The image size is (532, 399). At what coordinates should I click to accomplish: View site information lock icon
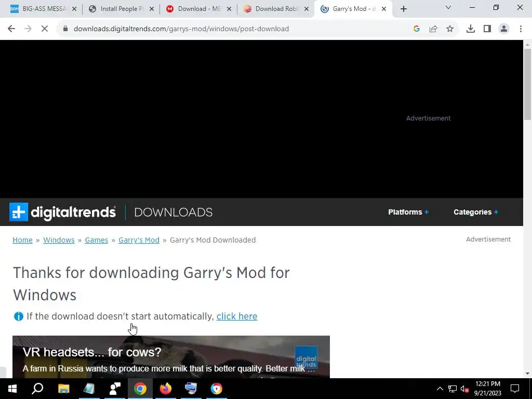tap(65, 29)
